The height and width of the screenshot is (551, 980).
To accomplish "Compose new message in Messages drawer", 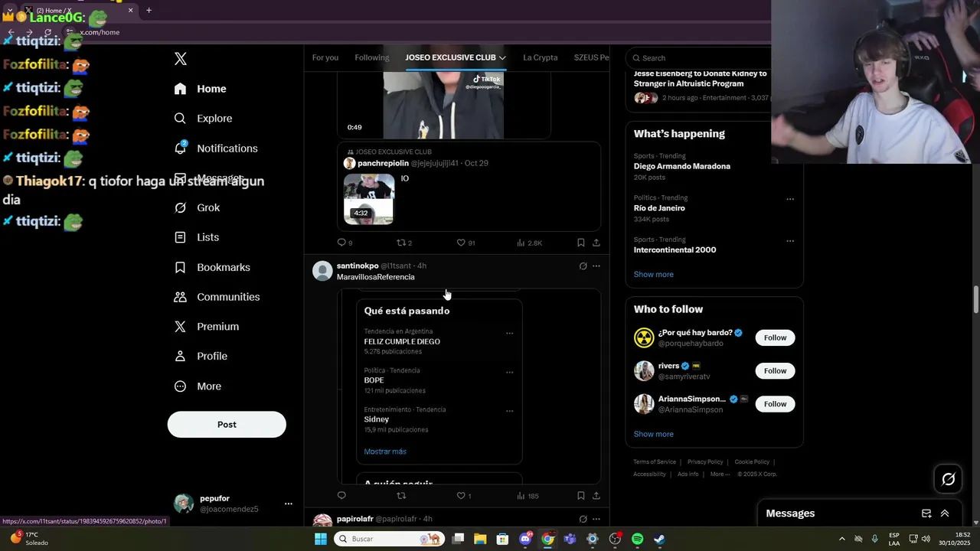I will click(926, 514).
